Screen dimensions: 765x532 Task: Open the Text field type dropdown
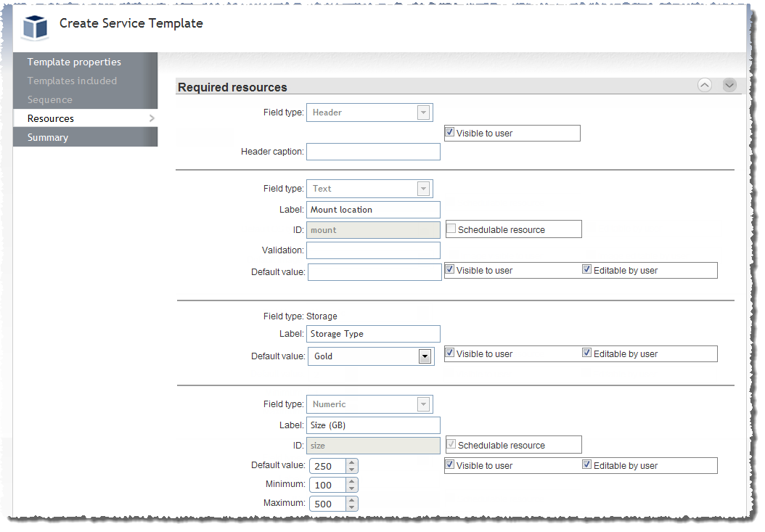point(423,189)
